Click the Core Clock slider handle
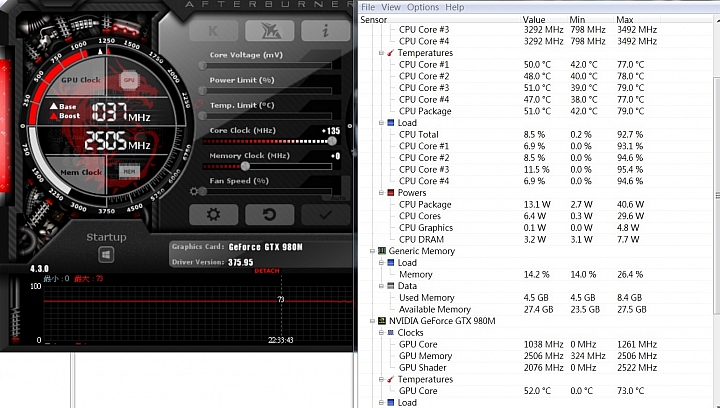Image resolution: width=720 pixels, height=408 pixels. (332, 141)
